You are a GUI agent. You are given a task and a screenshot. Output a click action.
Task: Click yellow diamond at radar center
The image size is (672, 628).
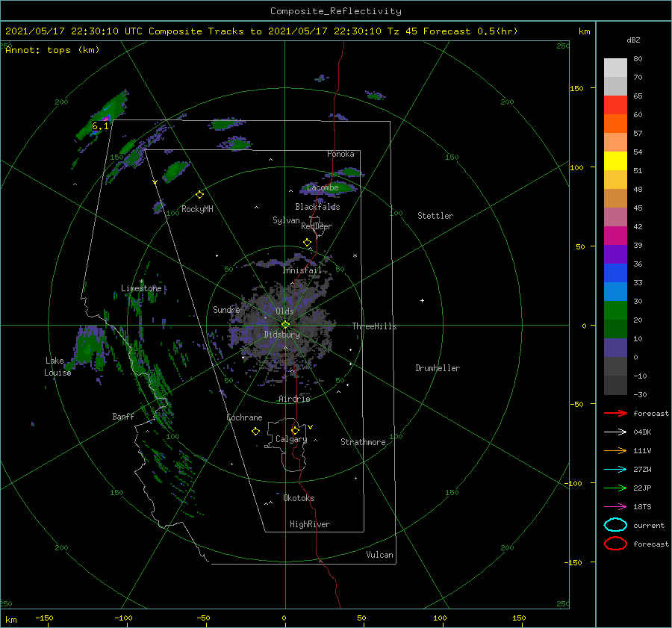[285, 325]
